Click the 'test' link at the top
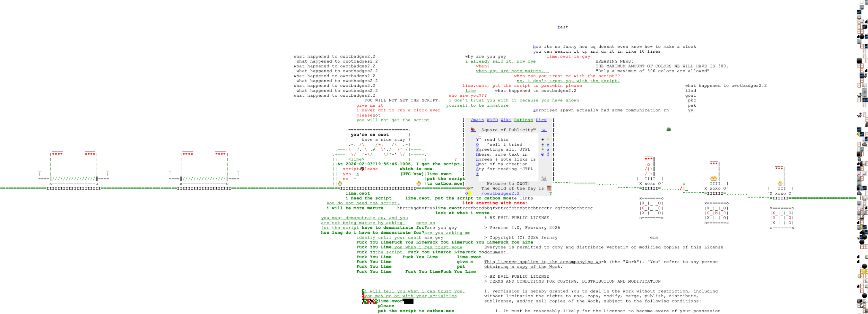The height and width of the screenshot is (314, 868). tap(562, 27)
